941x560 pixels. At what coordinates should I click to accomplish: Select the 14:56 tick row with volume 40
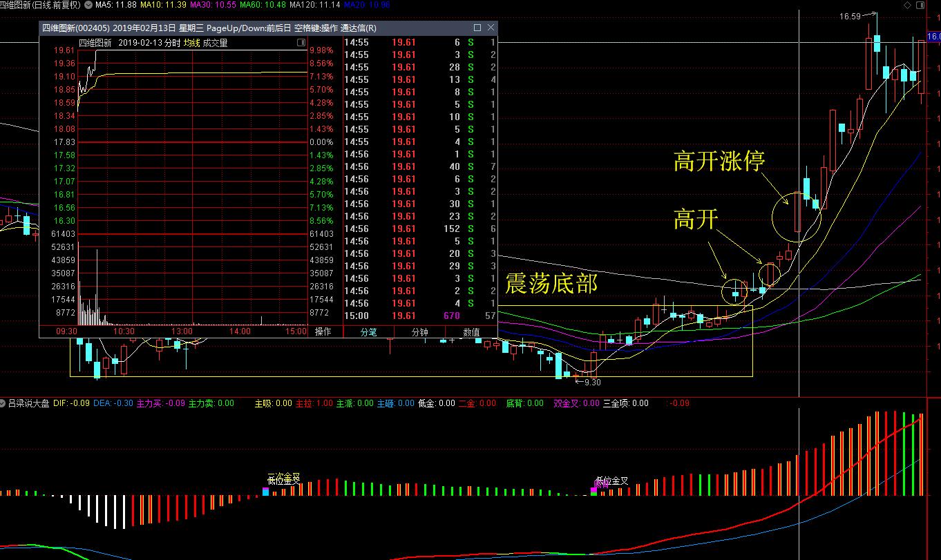420,166
